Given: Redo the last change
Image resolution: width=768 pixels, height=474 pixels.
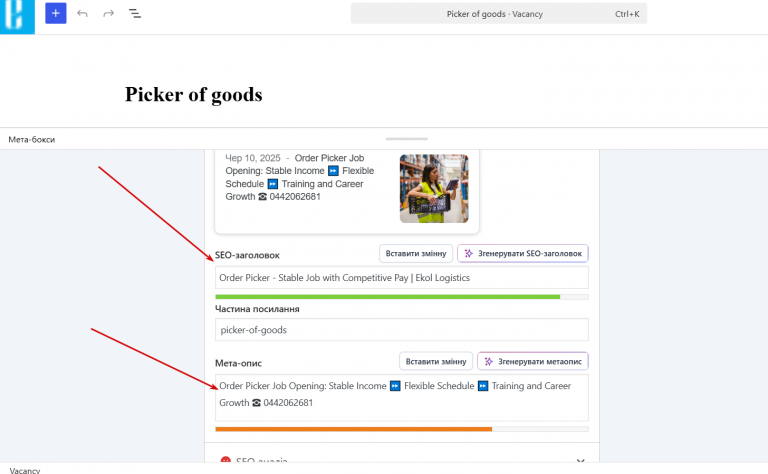Looking at the screenshot, I should click(109, 14).
